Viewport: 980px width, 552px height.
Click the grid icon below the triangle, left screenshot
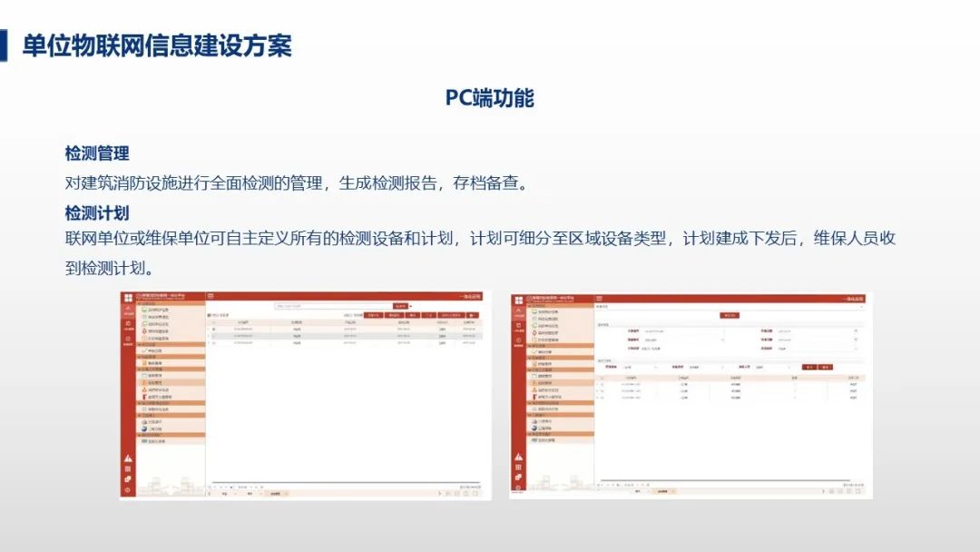click(x=128, y=468)
